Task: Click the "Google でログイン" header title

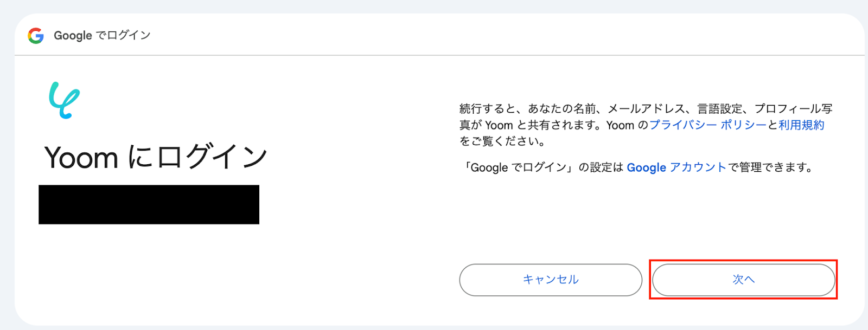Action: [102, 36]
